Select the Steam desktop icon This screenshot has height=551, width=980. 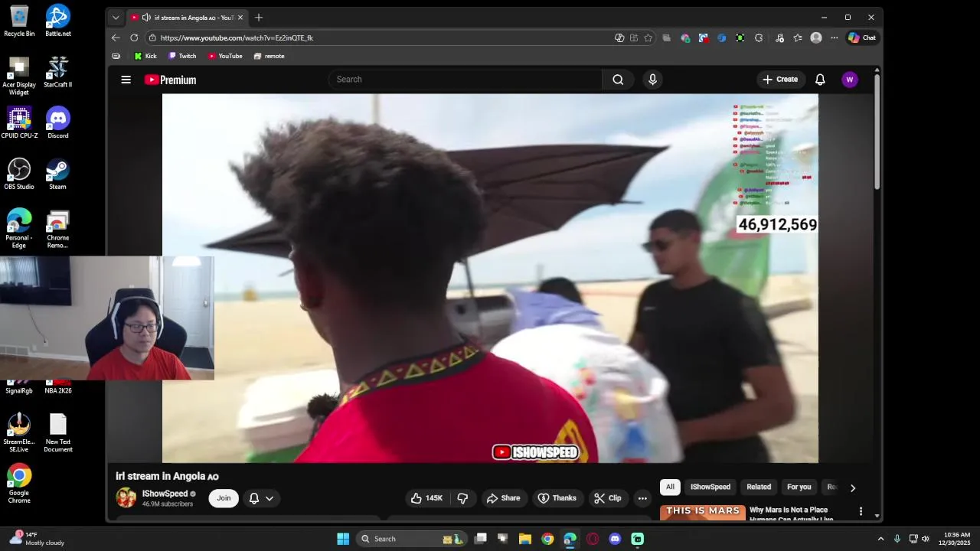click(x=57, y=174)
